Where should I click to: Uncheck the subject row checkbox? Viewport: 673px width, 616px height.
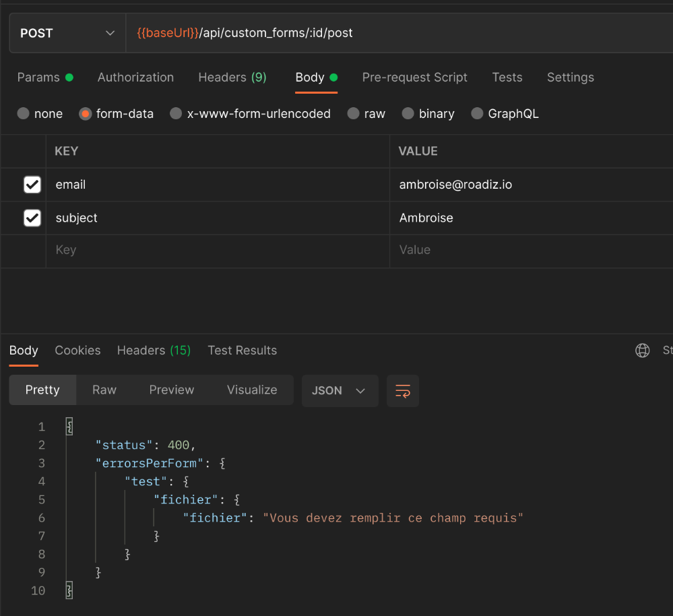click(x=32, y=218)
